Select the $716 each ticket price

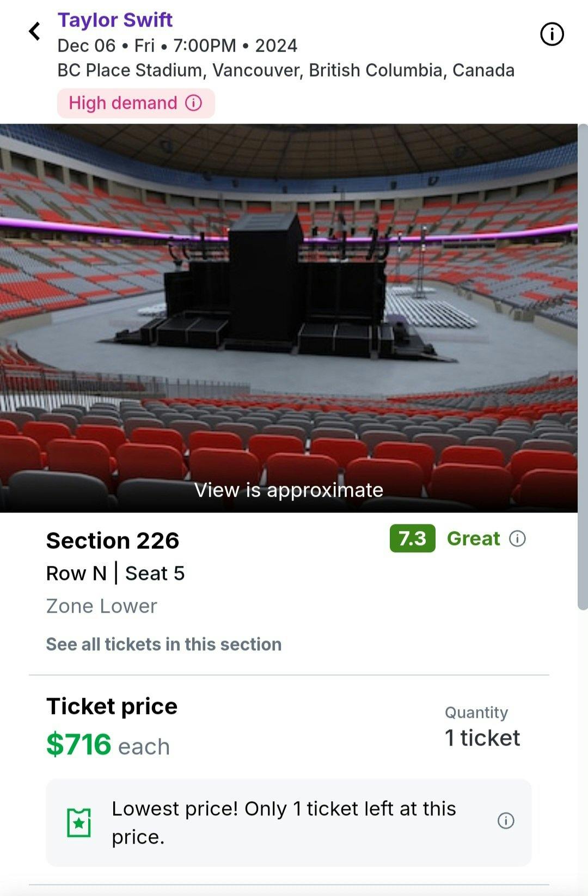[108, 745]
